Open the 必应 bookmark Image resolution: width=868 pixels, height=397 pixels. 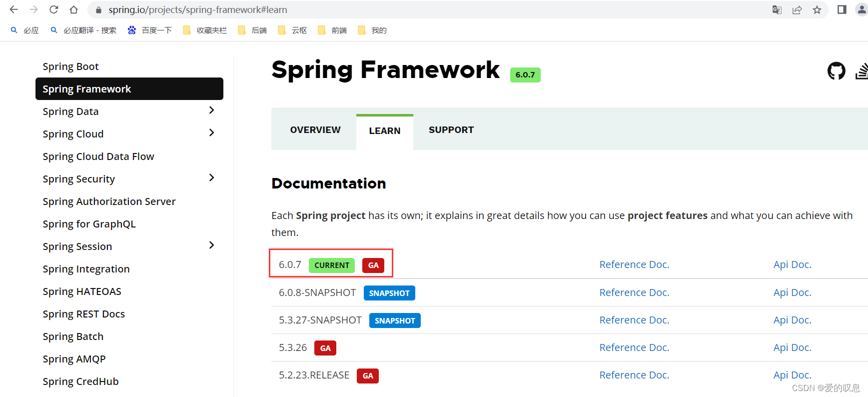[x=25, y=30]
